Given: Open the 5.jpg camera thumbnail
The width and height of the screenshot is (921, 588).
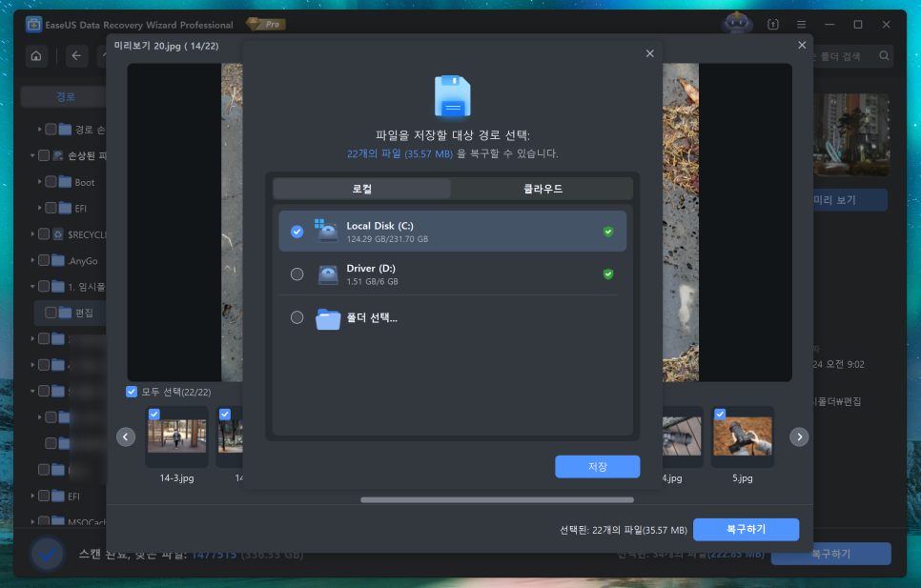Looking at the screenshot, I should click(x=743, y=436).
